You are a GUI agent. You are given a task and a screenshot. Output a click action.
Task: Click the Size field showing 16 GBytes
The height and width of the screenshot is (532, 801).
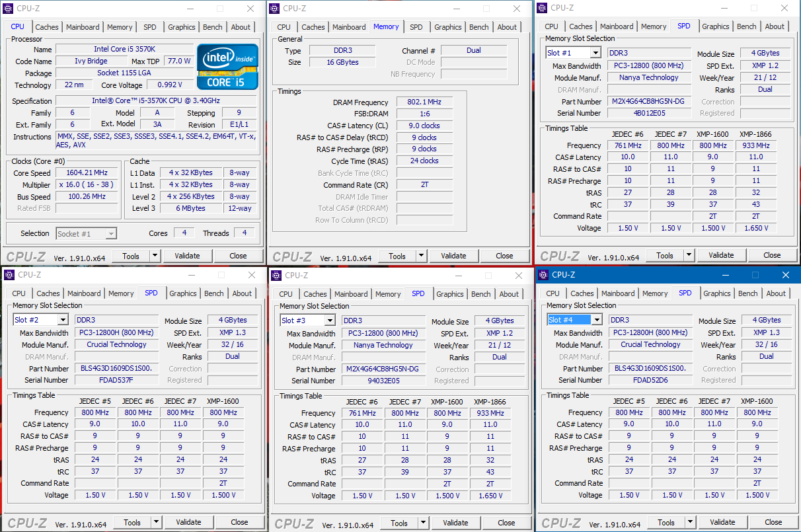tap(342, 62)
